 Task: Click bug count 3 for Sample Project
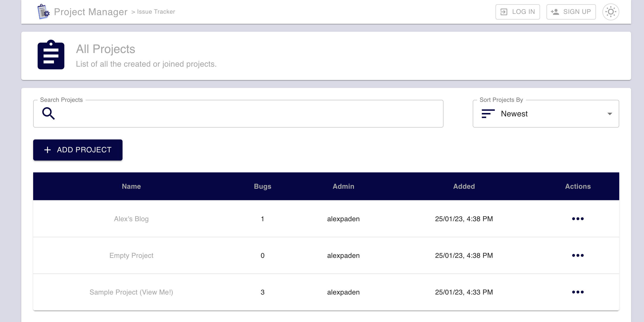[263, 292]
